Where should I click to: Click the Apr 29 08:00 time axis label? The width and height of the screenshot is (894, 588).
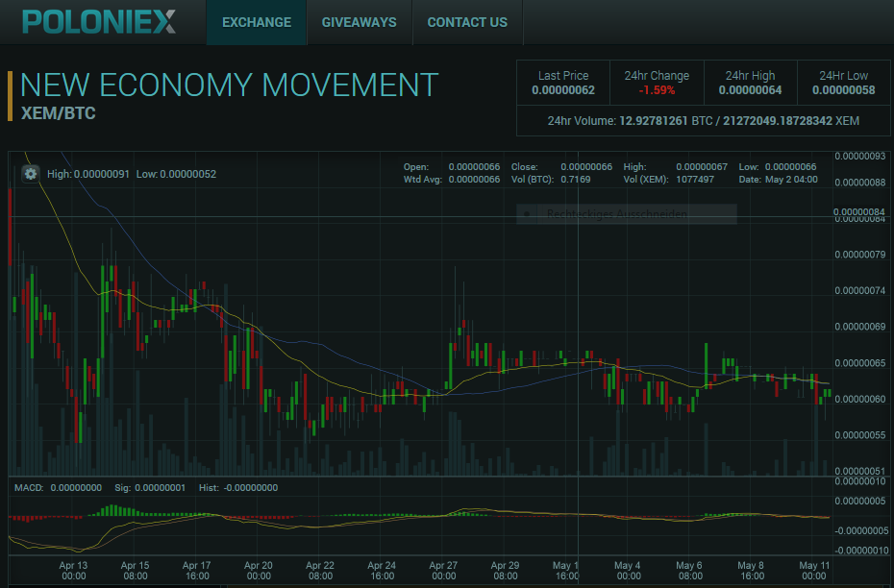click(x=505, y=571)
